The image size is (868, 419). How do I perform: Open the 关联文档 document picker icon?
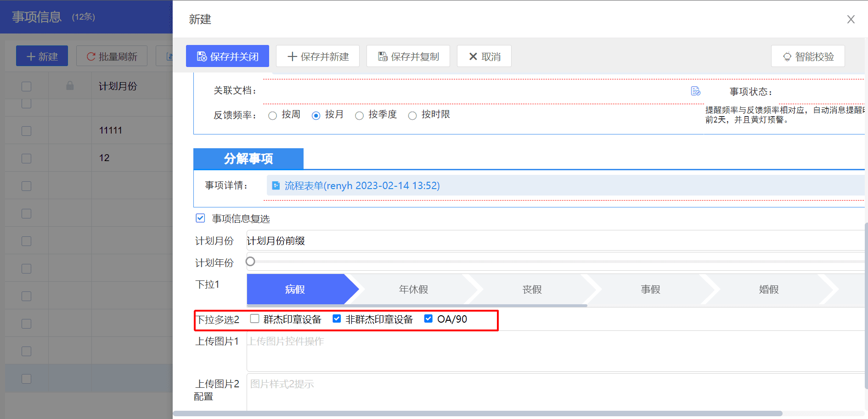tap(696, 91)
